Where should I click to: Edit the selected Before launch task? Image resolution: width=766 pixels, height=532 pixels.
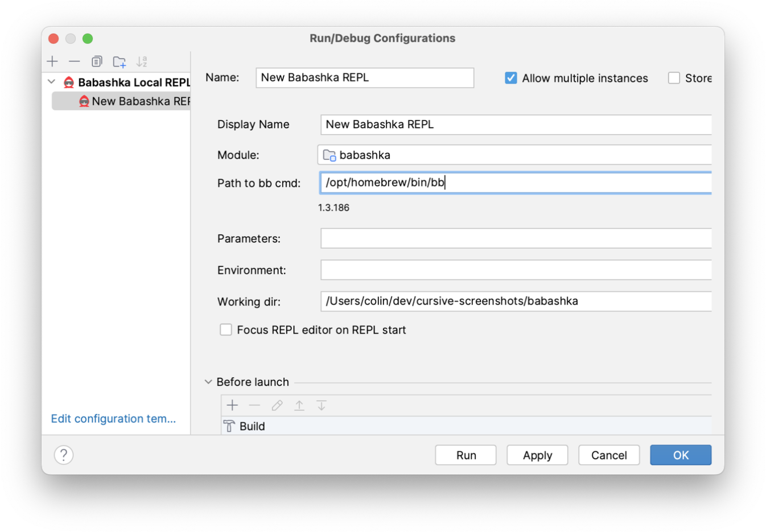[277, 405]
